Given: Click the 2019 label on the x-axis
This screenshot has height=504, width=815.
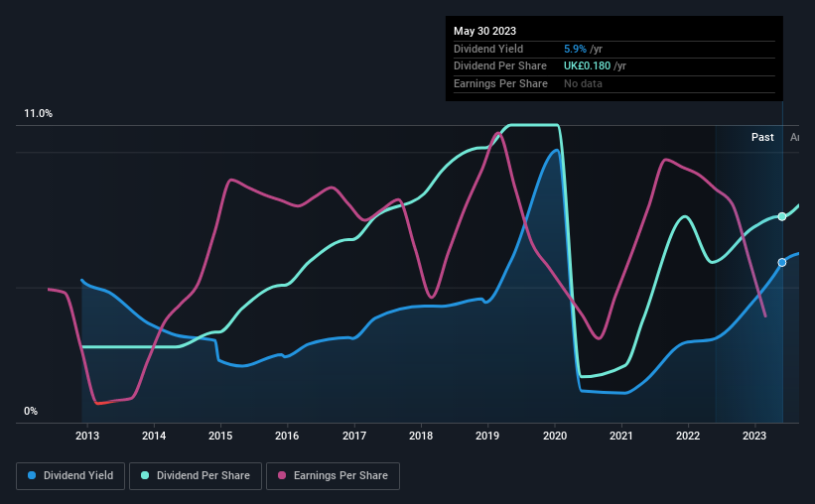Looking at the screenshot, I should [x=487, y=436].
